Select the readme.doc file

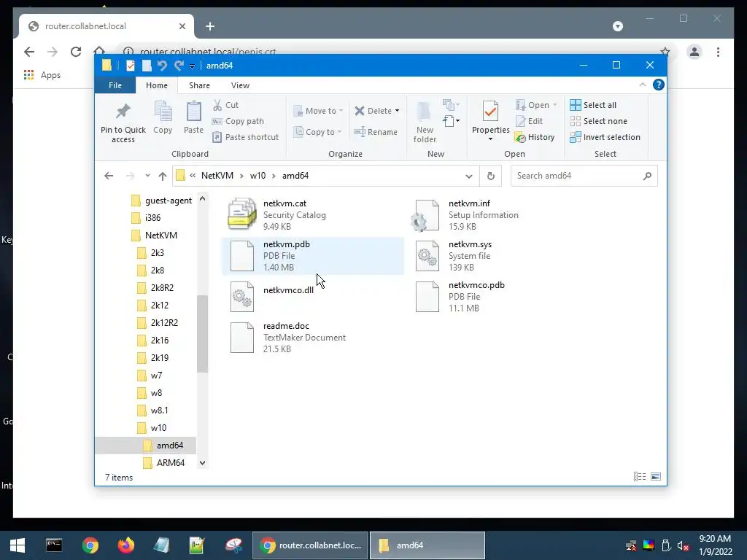click(313, 338)
